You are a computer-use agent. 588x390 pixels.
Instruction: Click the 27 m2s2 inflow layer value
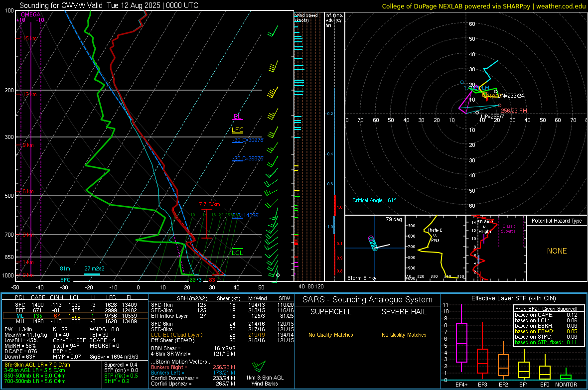[95, 268]
